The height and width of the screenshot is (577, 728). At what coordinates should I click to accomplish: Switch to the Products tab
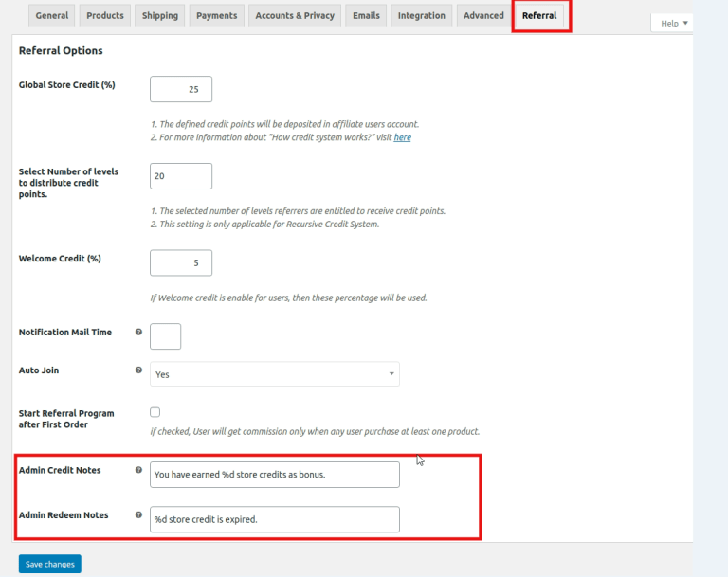[105, 16]
